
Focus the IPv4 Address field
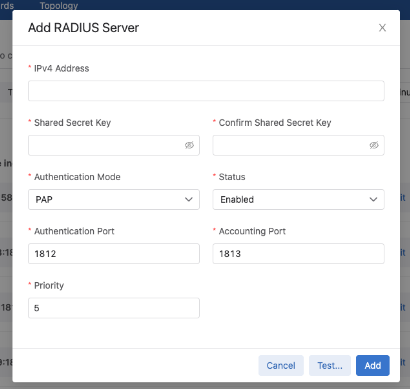(x=206, y=91)
